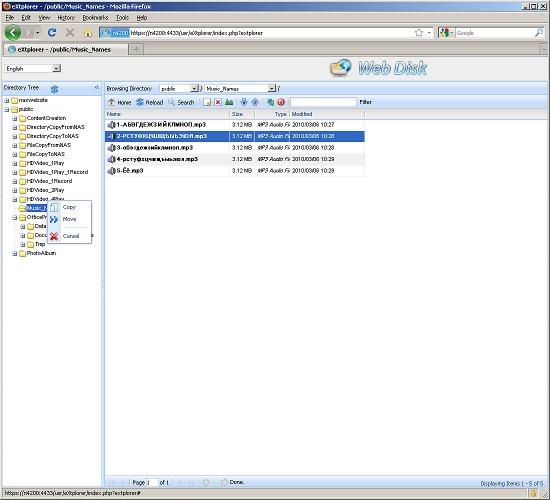Choose Move from the context menu

(69, 219)
